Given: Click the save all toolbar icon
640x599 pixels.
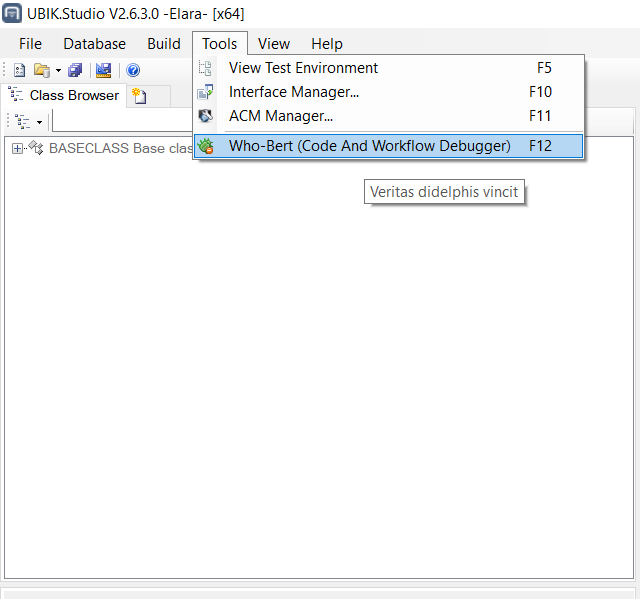Looking at the screenshot, I should 76,70.
